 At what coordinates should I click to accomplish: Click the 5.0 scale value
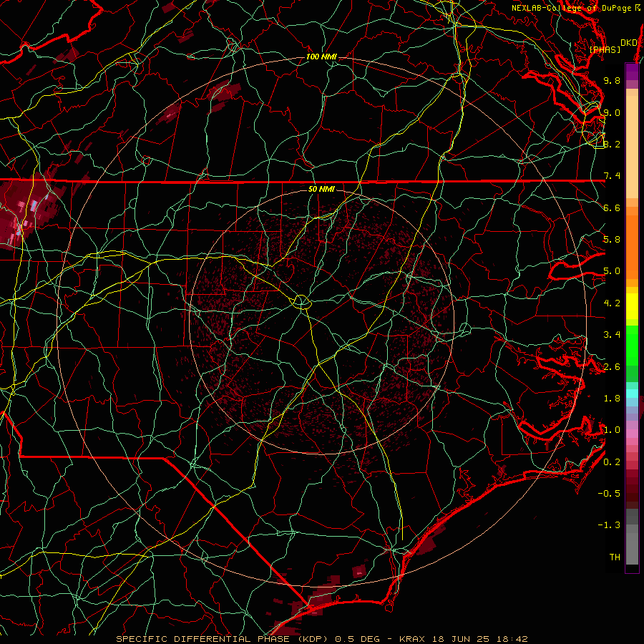tap(612, 271)
